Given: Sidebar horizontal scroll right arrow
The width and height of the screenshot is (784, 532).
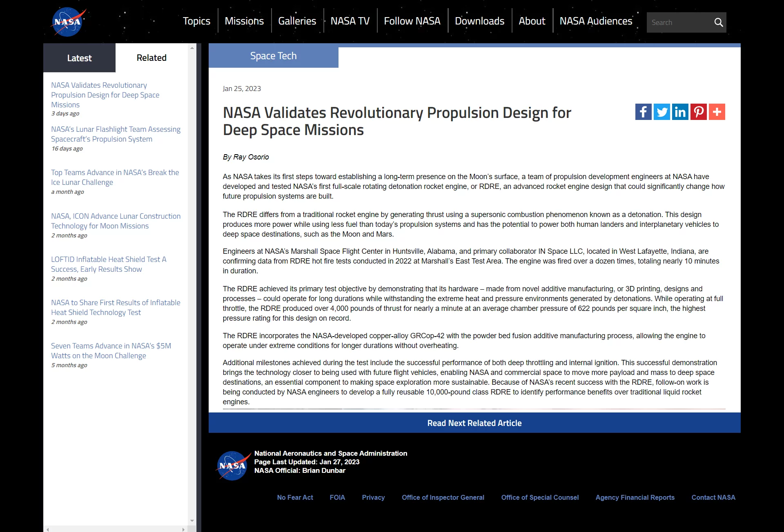Looking at the screenshot, I should (x=183, y=529).
